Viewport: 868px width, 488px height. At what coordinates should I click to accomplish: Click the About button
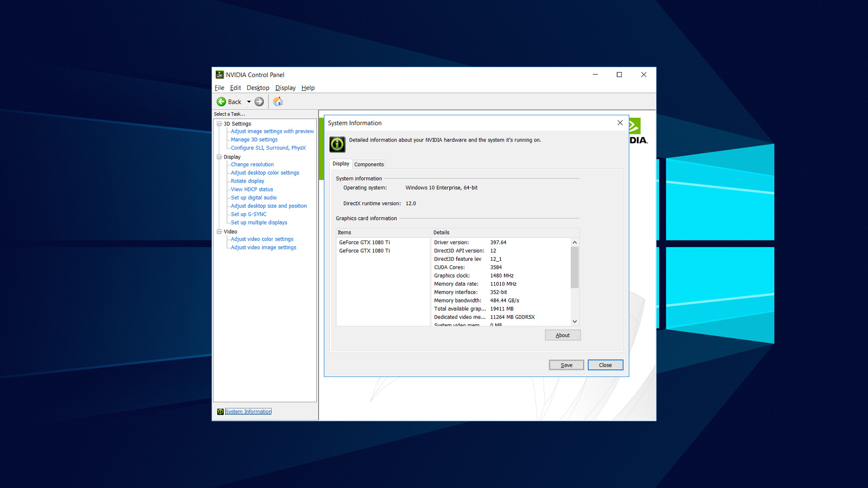563,335
